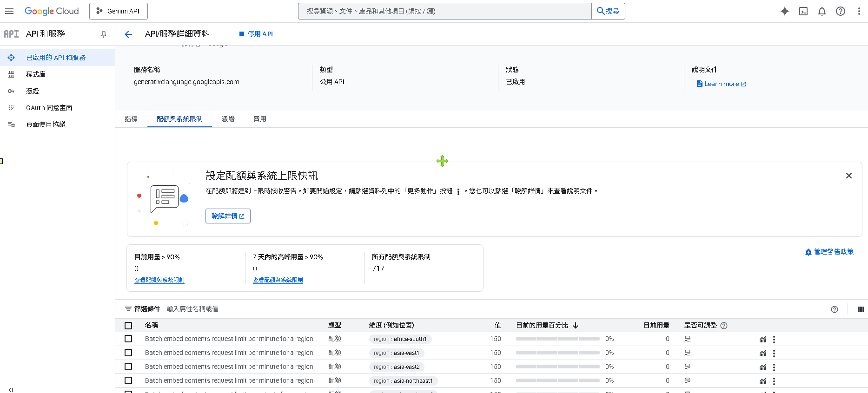Image resolution: width=868 pixels, height=393 pixels.
Task: Switch to the 費用 tab
Action: tap(260, 119)
